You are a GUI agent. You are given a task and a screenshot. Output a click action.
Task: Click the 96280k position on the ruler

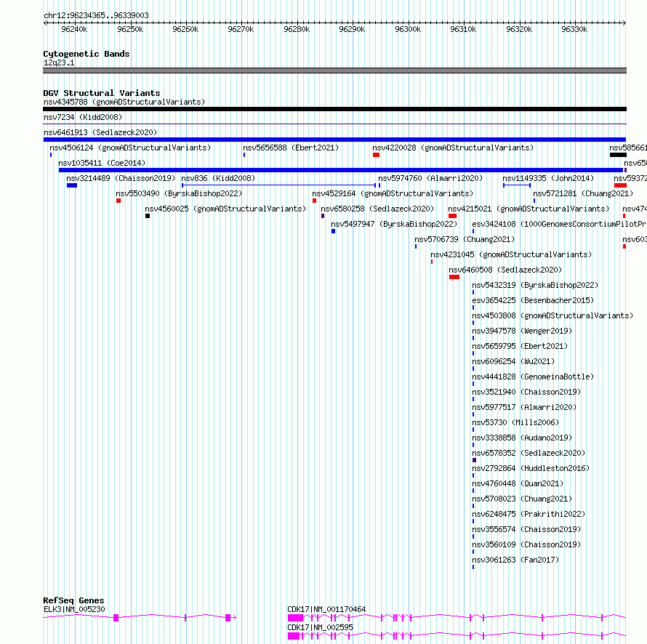click(297, 29)
